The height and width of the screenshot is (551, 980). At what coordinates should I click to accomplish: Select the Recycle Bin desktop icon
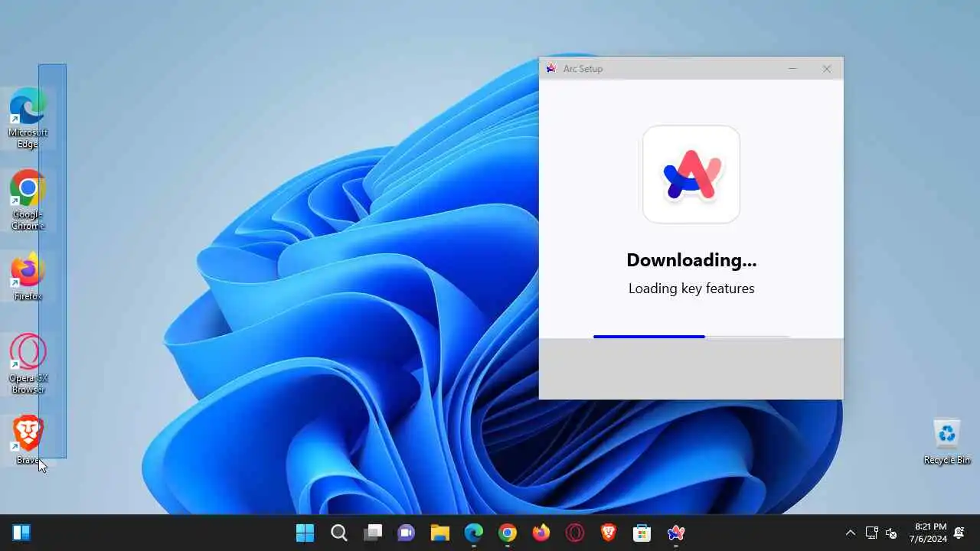[947, 442]
